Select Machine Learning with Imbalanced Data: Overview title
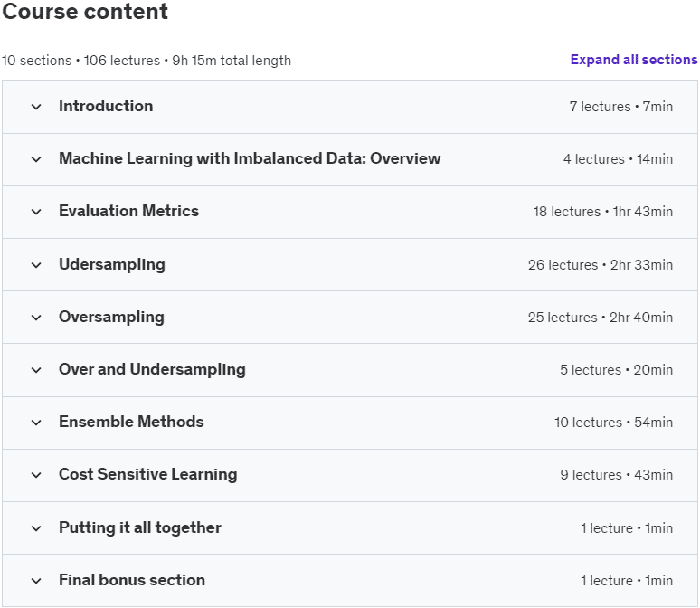 (250, 158)
